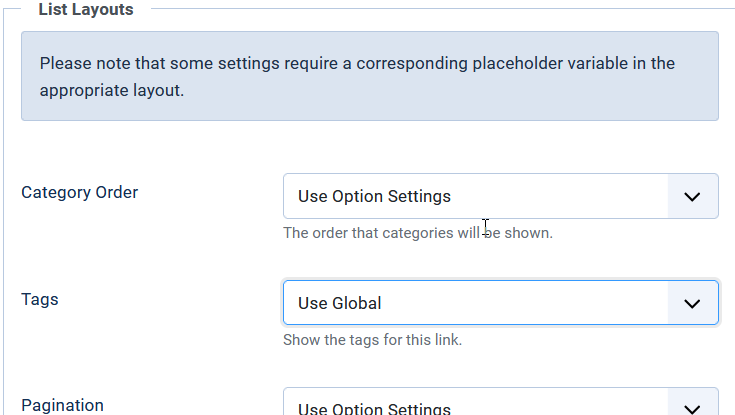Click the Pagination field label
Screen dimensions: 735x415
pyautogui.click(x=62, y=405)
